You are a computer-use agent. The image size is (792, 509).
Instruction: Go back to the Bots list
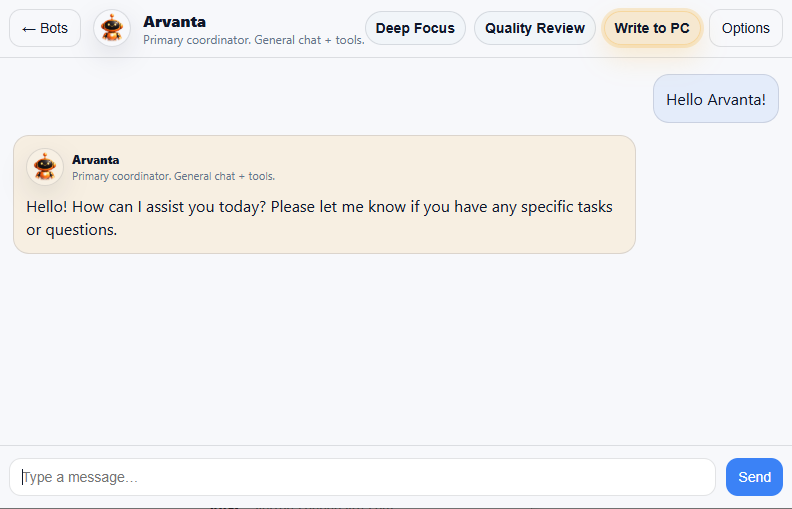[45, 28]
